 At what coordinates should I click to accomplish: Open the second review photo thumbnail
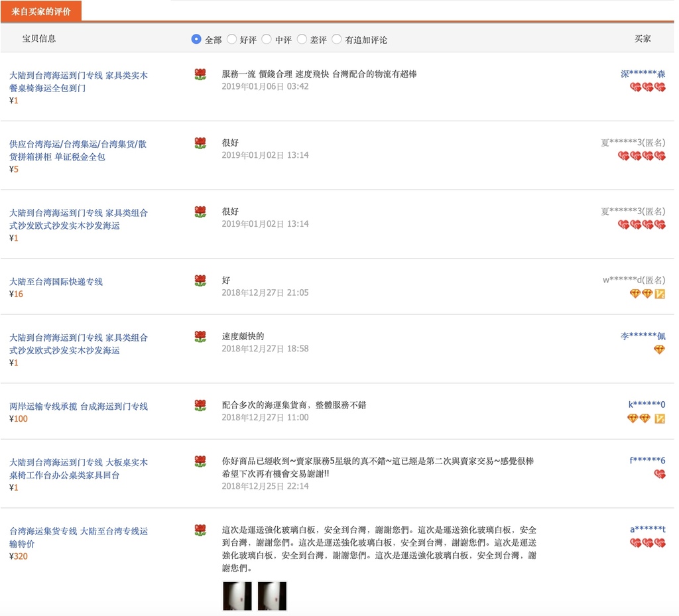point(272,595)
